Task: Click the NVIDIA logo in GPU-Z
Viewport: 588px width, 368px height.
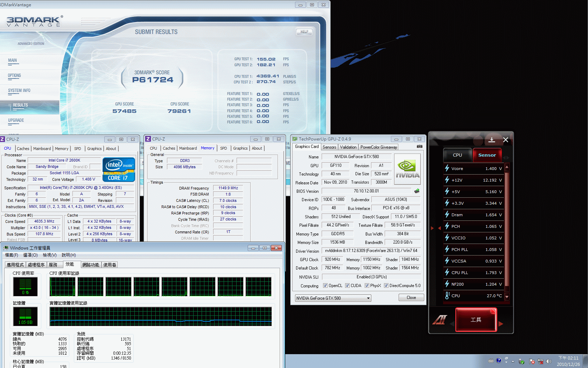Action: pos(407,169)
